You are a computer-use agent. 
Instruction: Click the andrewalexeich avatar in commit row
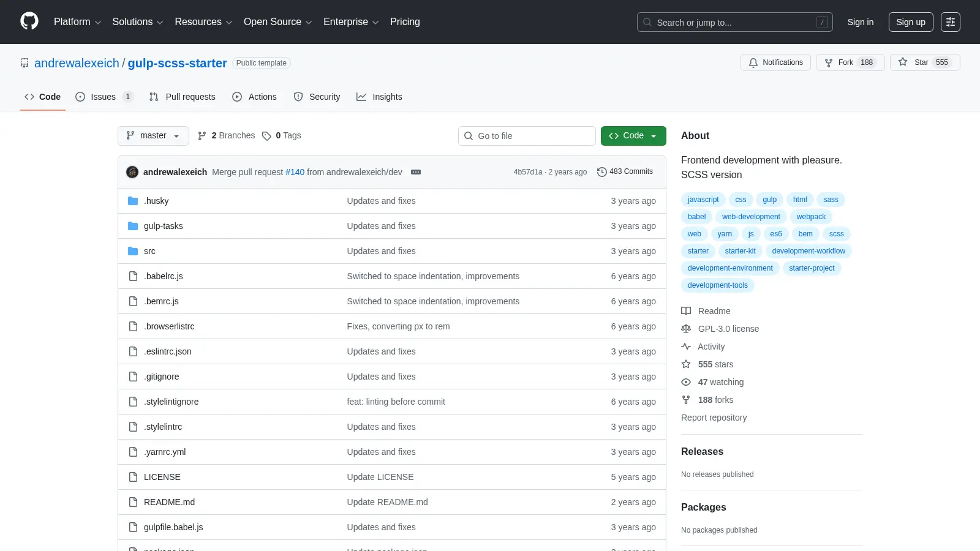coord(132,172)
